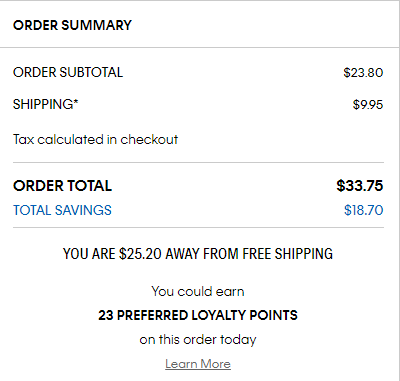400x381 pixels.
Task: Select the PREFERRED LOYALTY POINTS text
Action: click(x=207, y=315)
